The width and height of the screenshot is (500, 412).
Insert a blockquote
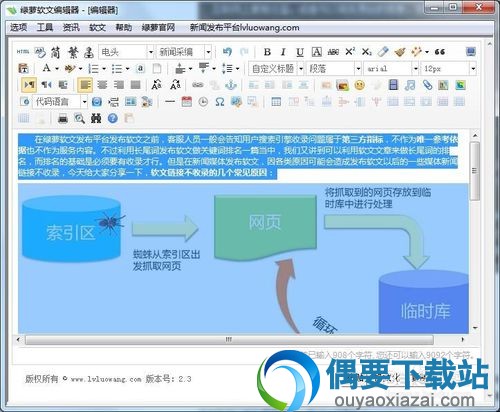pyautogui.click(x=440, y=52)
